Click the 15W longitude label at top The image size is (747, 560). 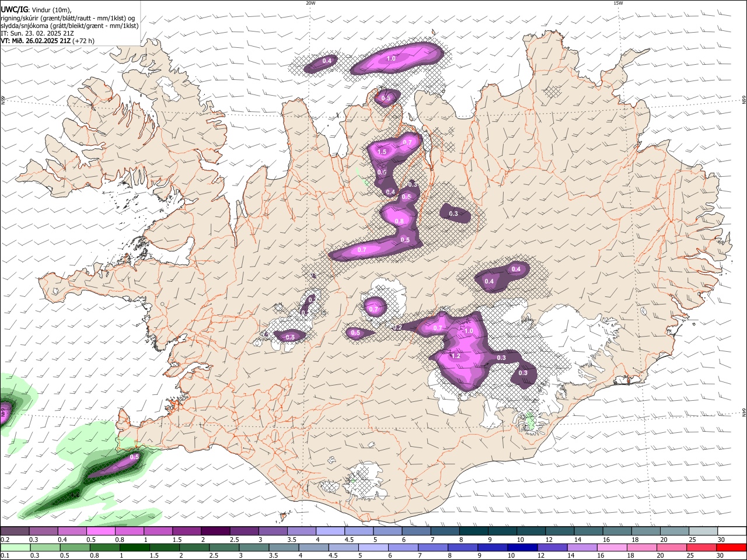[x=618, y=3]
